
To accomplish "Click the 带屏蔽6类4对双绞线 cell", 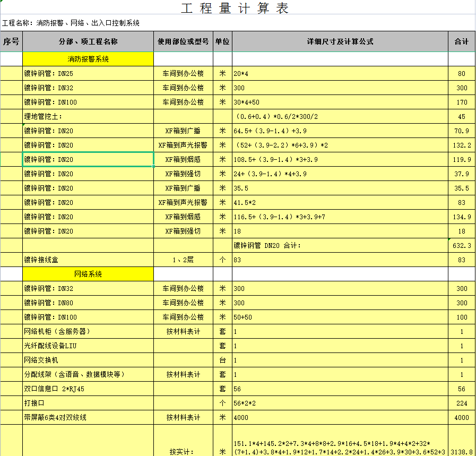I will [x=88, y=418].
